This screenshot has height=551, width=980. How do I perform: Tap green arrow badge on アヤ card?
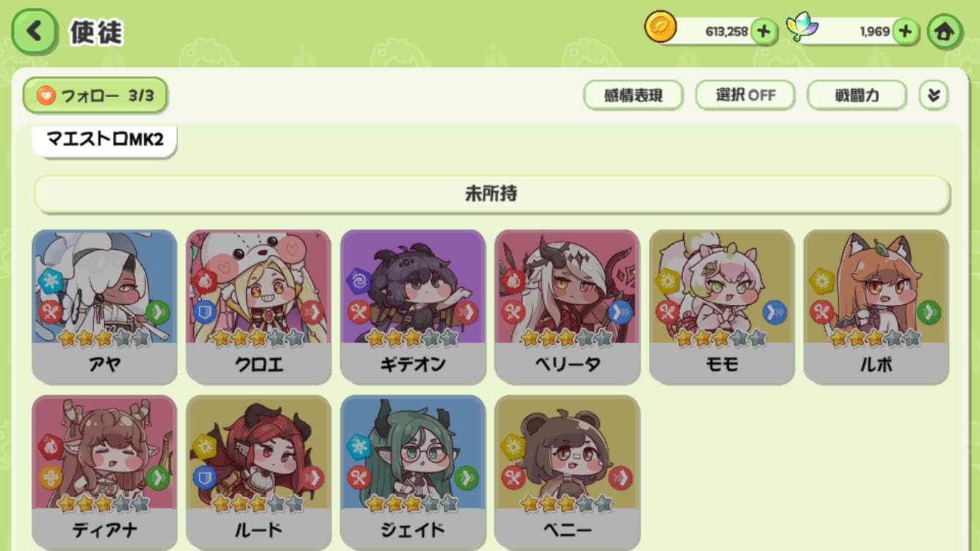pos(157,312)
